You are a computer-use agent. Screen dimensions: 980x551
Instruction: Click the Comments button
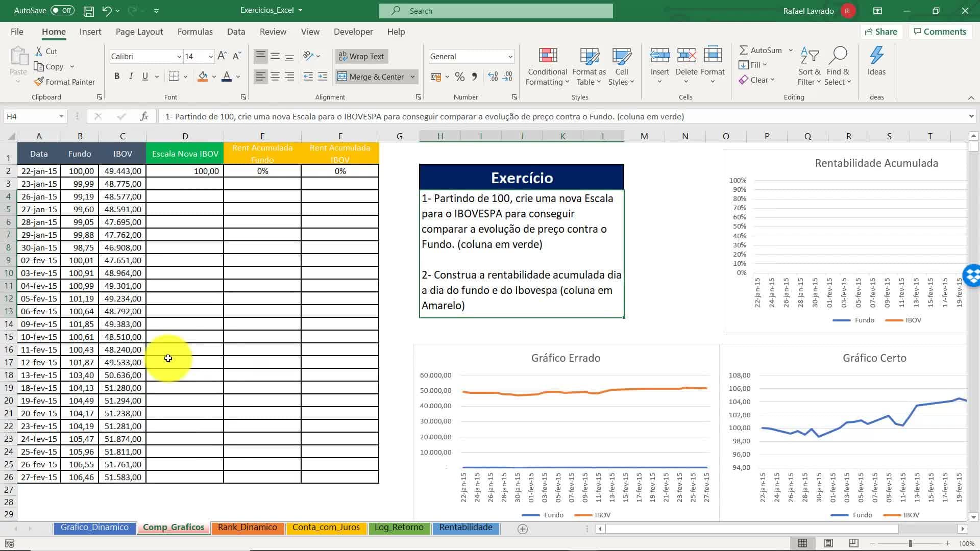[x=940, y=32]
